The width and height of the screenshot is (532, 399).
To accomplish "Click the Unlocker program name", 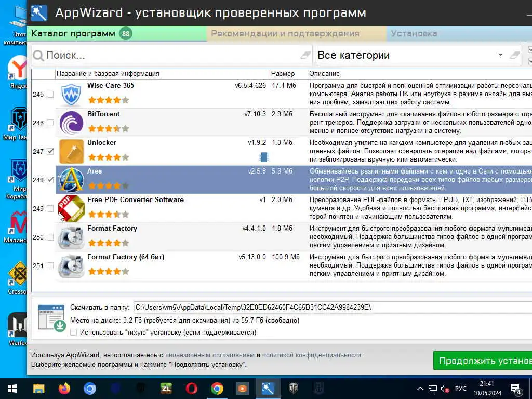I will [x=102, y=142].
